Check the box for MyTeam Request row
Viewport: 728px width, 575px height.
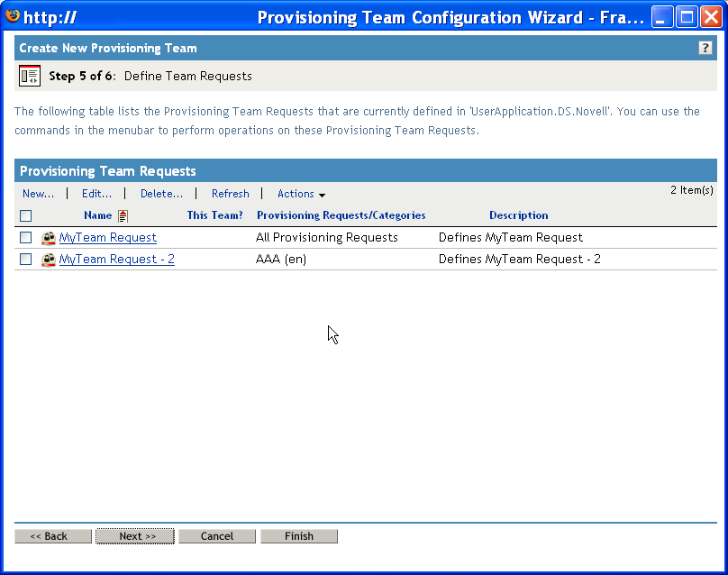point(25,237)
